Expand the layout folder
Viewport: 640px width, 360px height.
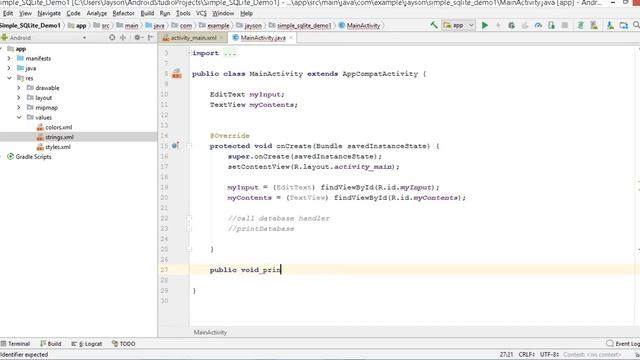19,98
